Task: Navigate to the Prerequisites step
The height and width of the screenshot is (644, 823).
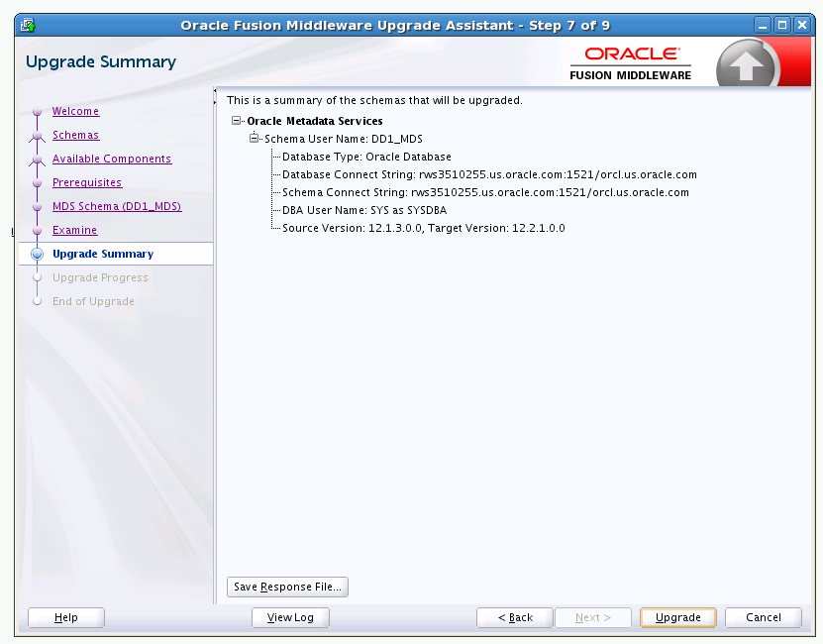Action: tap(87, 182)
